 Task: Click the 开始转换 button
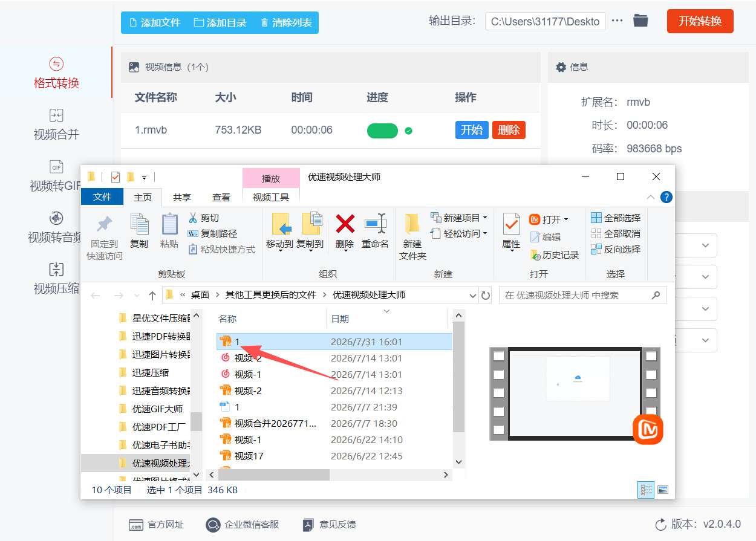click(700, 21)
